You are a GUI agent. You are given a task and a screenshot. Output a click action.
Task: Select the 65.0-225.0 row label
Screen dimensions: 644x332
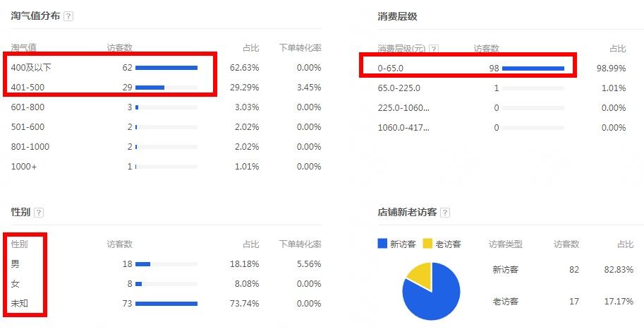tap(399, 88)
